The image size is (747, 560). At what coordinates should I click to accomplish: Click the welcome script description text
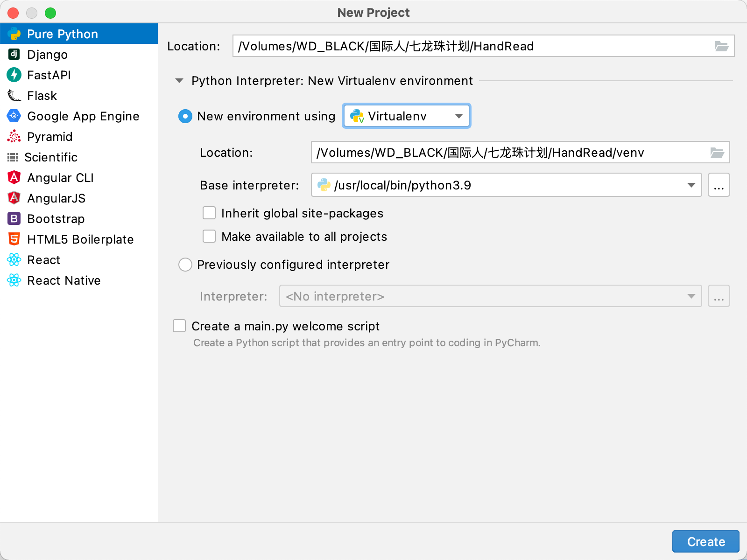[366, 343]
